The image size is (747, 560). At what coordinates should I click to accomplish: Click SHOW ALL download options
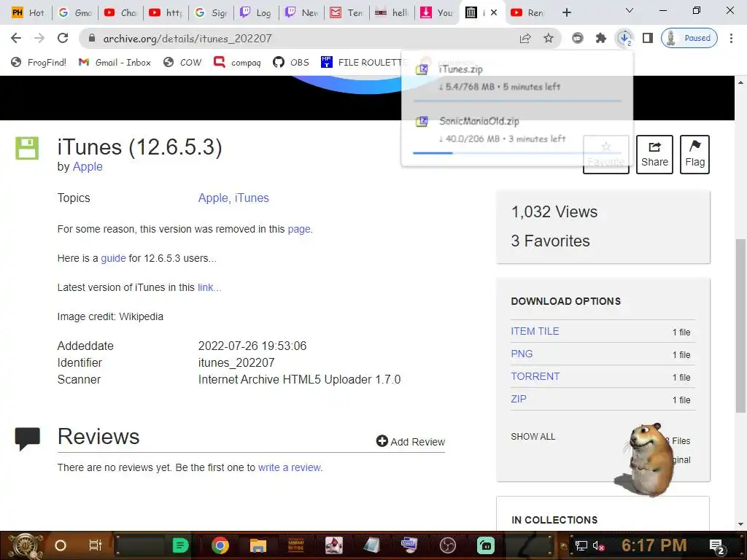click(533, 437)
